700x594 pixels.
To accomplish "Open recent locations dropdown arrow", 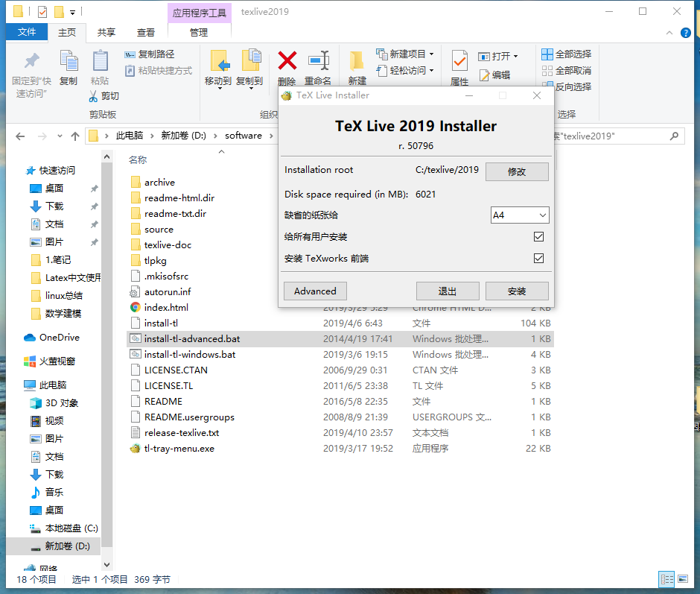I will click(60, 136).
